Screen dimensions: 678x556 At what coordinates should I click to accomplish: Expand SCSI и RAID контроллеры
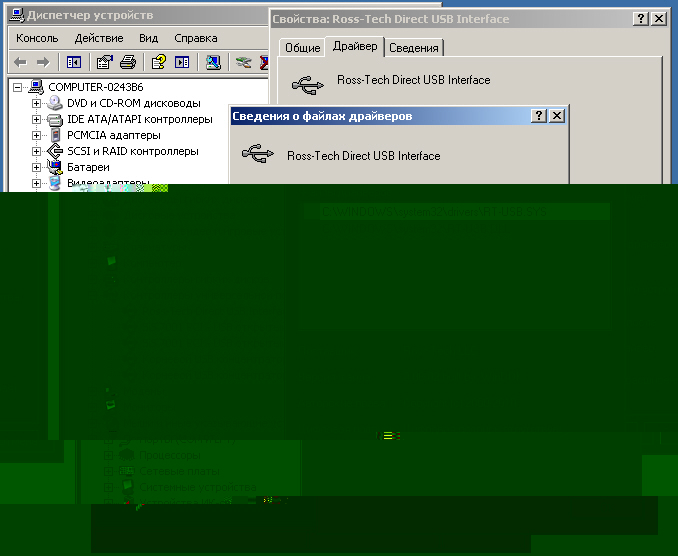pos(36,151)
